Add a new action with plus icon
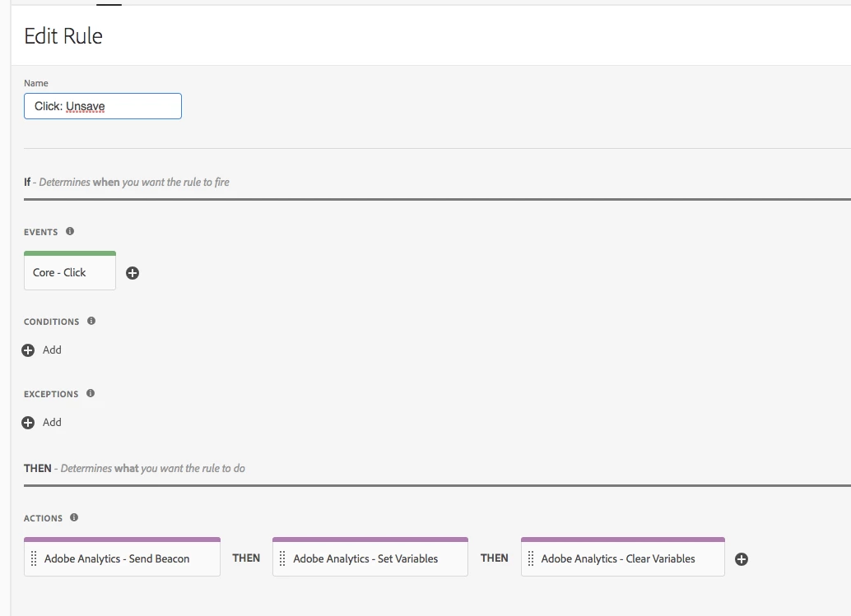 (742, 559)
